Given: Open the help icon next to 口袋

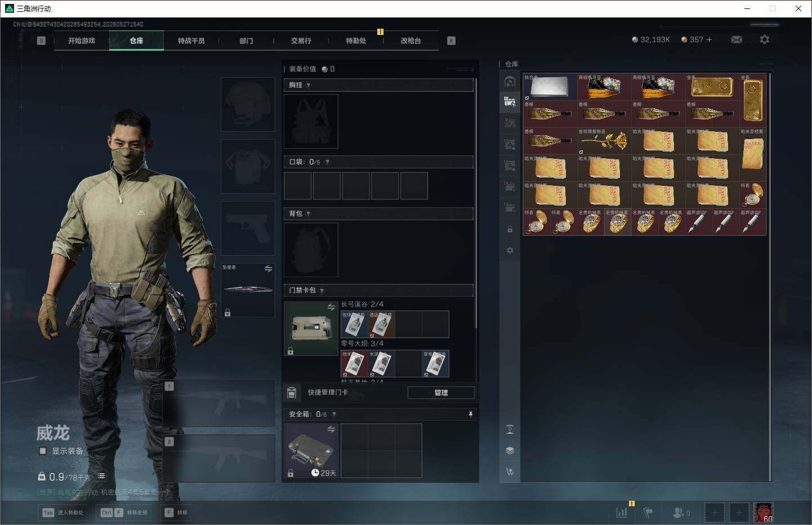Looking at the screenshot, I should tap(327, 162).
